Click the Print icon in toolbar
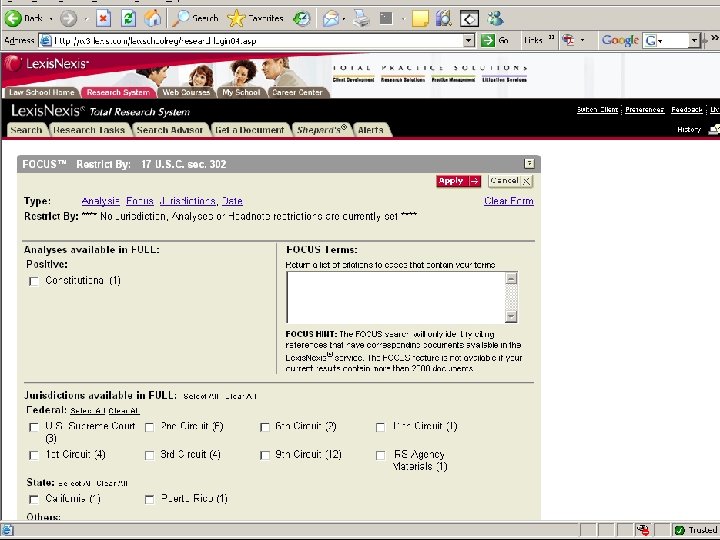 point(362,18)
